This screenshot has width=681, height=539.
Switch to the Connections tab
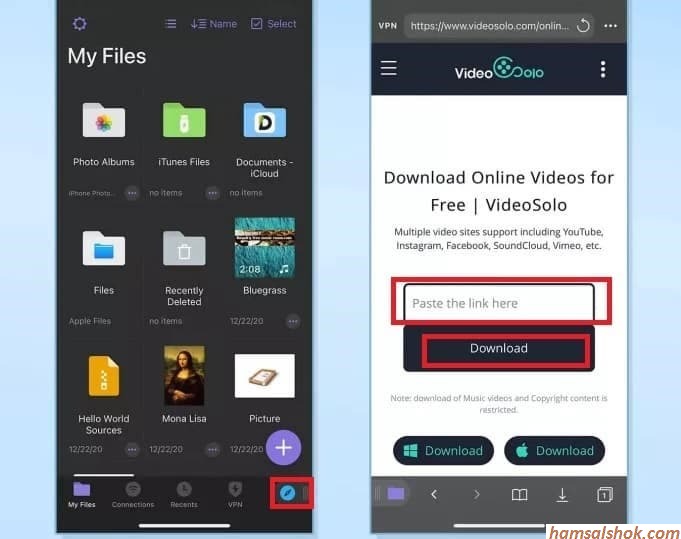tap(133, 495)
